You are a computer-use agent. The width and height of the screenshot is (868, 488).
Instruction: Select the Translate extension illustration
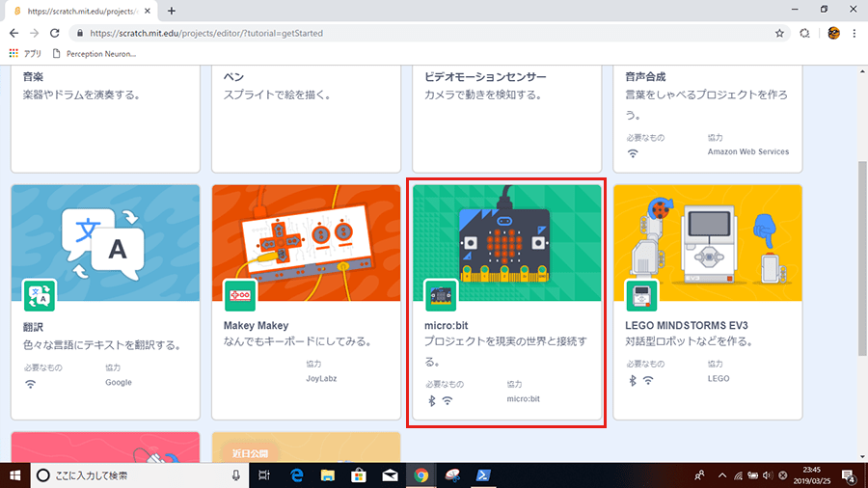(x=105, y=243)
